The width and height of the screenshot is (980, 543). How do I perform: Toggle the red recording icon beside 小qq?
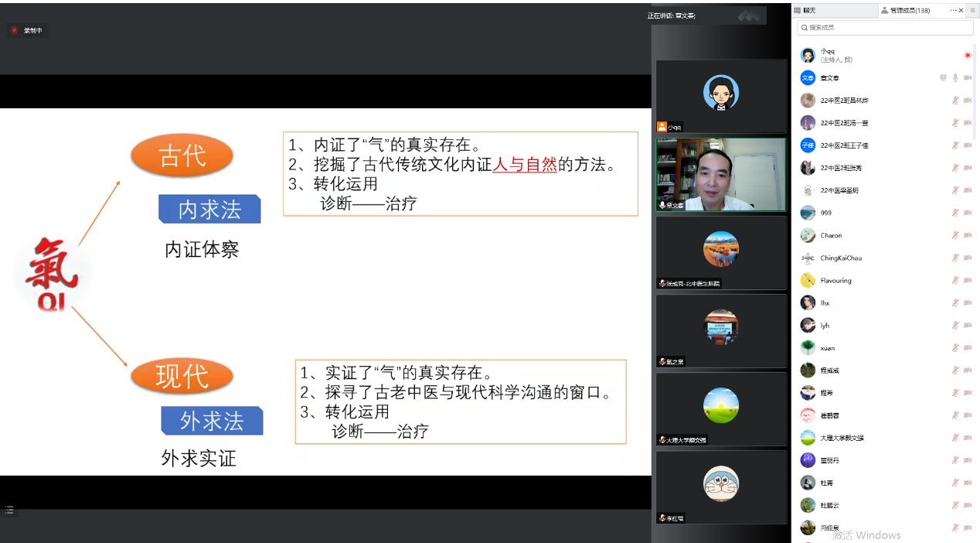[x=967, y=56]
